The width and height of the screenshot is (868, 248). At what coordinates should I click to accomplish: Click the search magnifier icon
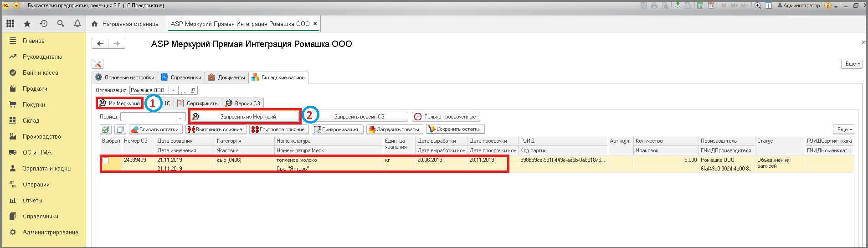61,24
